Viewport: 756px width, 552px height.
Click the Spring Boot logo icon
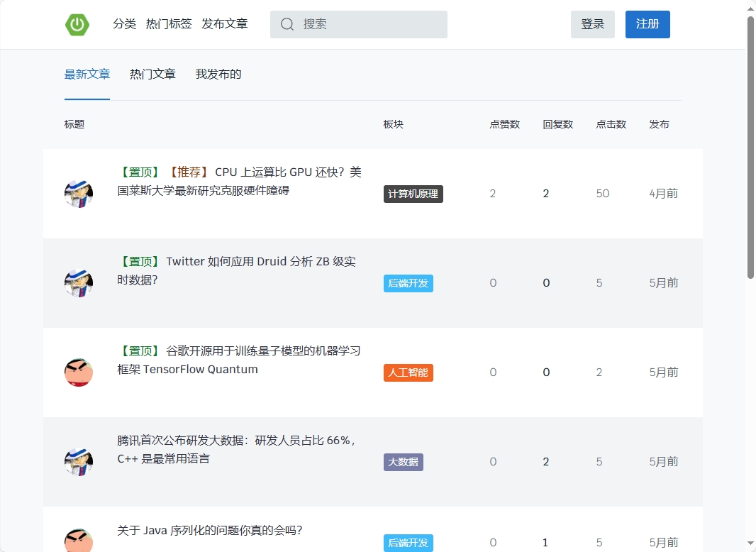point(78,23)
